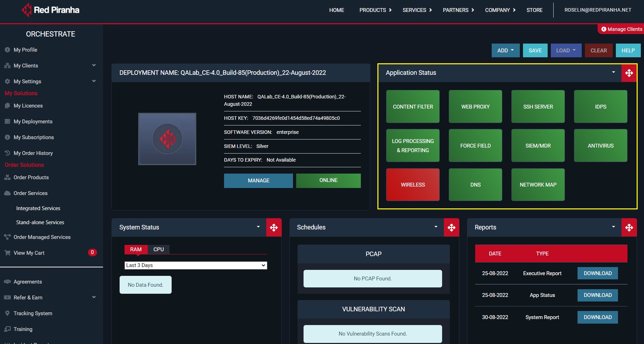This screenshot has width=644, height=344.
Task: Open the Schedules panel dropdown arrow
Action: (436, 227)
